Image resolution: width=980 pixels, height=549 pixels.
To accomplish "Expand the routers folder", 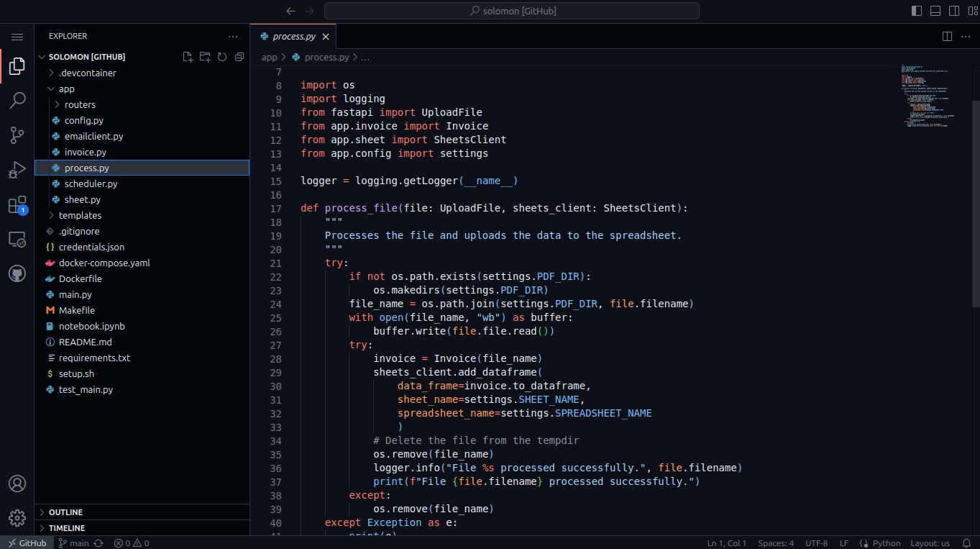I will [79, 104].
